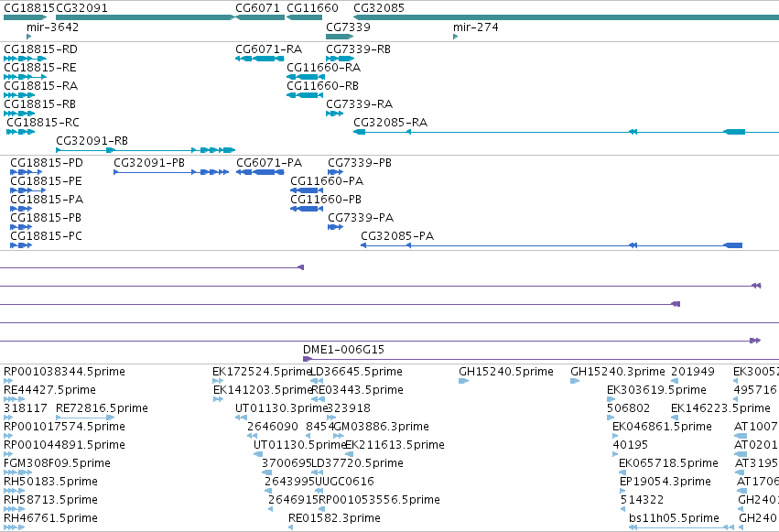Click EST RE72816.5prime
The width and height of the screenshot is (779, 532).
coord(102,408)
